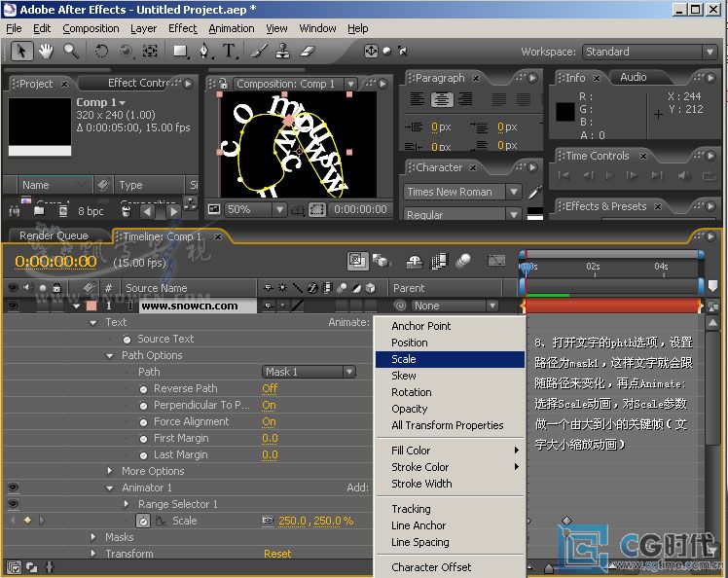Click right align text icon in Paragraph
The image size is (728, 578).
tap(465, 99)
